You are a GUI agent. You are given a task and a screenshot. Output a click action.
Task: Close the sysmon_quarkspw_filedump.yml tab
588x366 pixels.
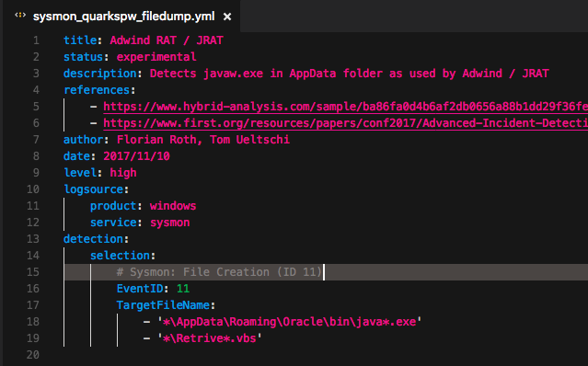(x=227, y=17)
